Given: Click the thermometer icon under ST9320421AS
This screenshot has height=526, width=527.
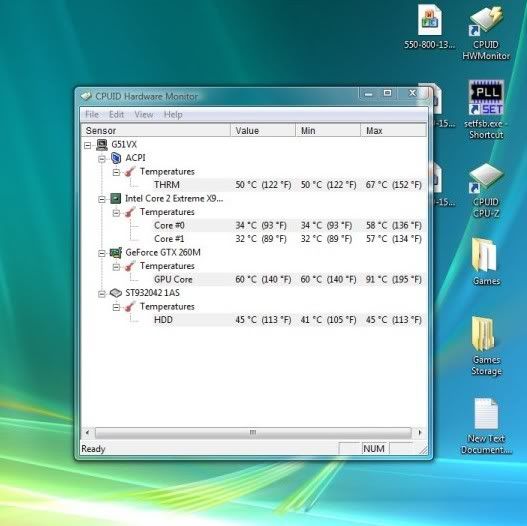Looking at the screenshot, I should point(130,307).
